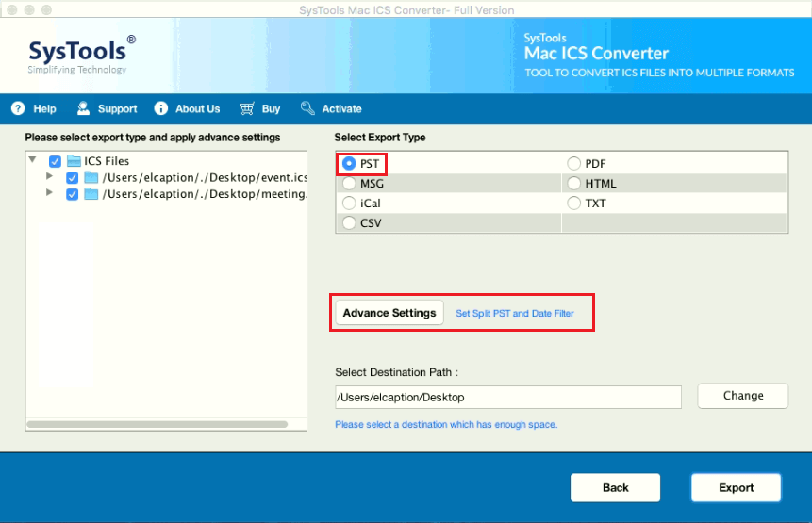Select the HTML export type
This screenshot has height=523, width=812.
point(573,183)
